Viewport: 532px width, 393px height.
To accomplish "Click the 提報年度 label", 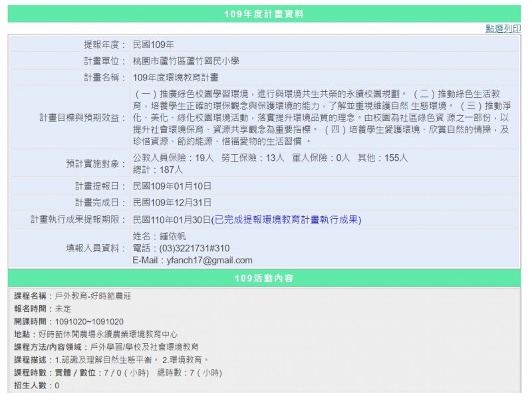I will pyautogui.click(x=105, y=45).
